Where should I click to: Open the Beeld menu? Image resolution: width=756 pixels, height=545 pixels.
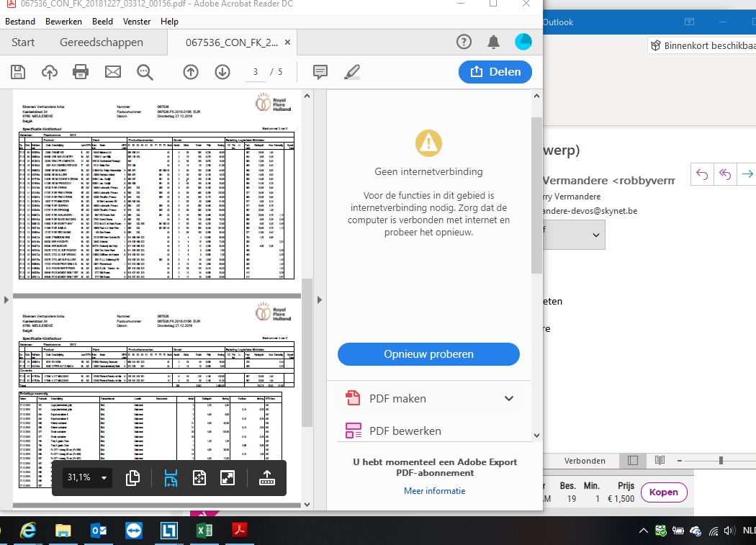coord(103,22)
